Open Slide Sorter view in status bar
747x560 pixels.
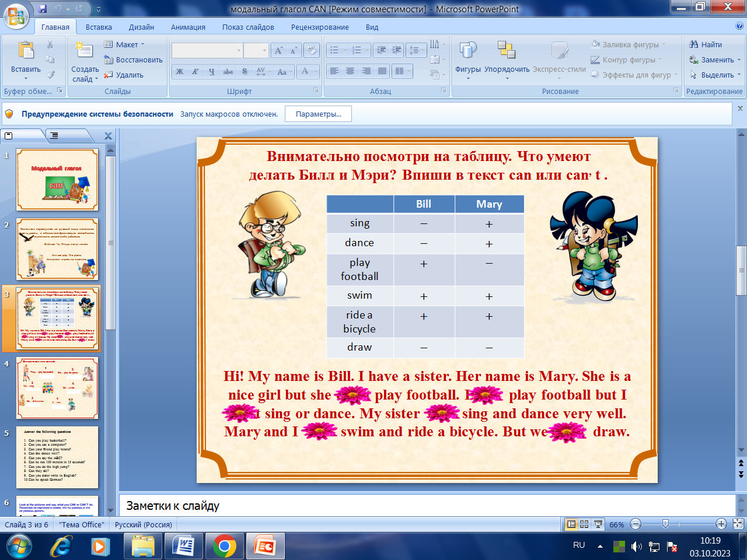[584, 524]
